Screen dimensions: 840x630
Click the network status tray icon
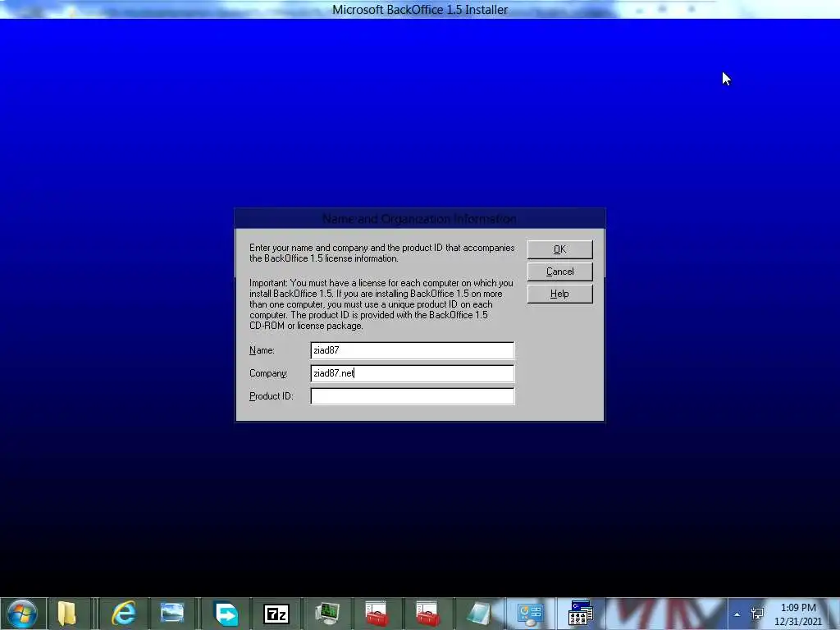(x=757, y=614)
